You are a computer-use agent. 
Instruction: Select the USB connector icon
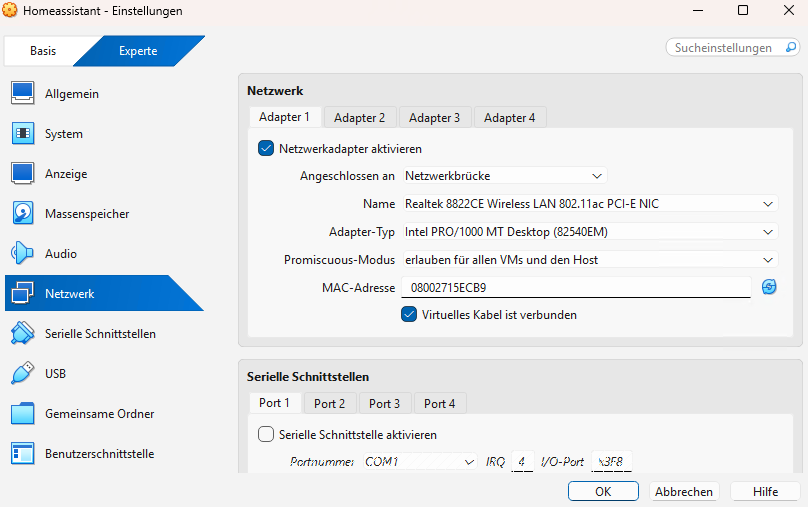coord(23,373)
